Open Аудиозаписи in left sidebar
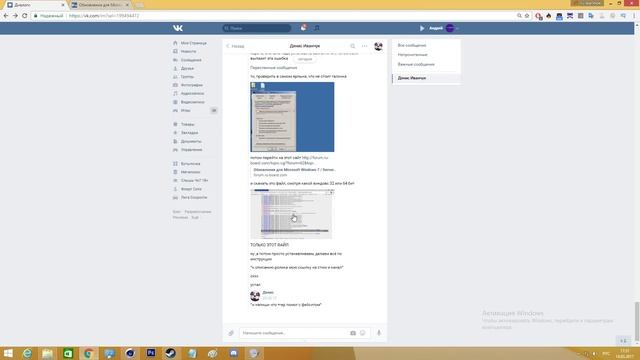Viewport: 640px width, 360px height. click(192, 93)
